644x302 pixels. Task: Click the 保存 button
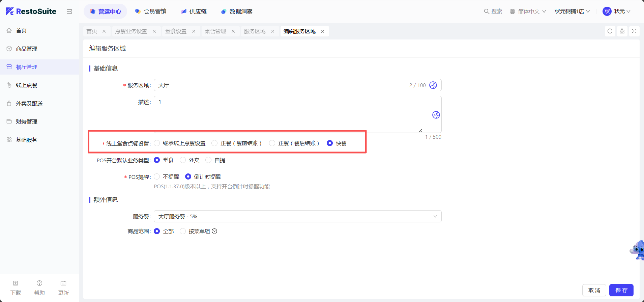click(621, 290)
